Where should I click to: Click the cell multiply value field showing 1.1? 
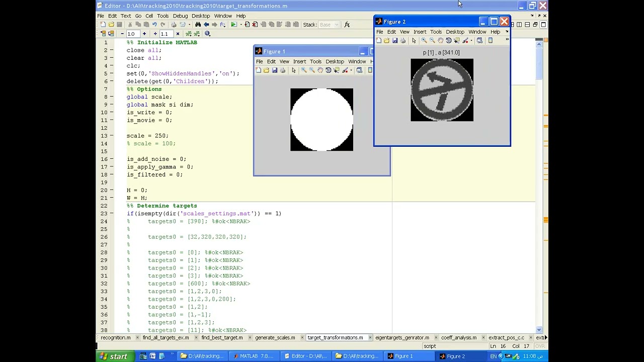coord(166,34)
